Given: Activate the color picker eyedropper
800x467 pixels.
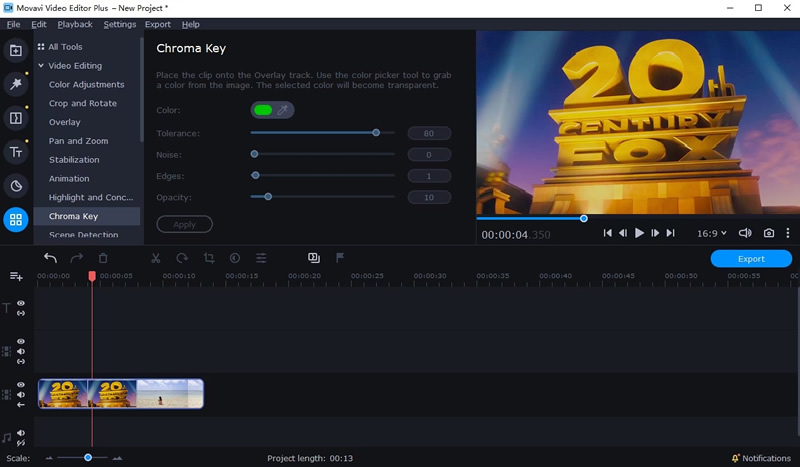Looking at the screenshot, I should point(283,110).
